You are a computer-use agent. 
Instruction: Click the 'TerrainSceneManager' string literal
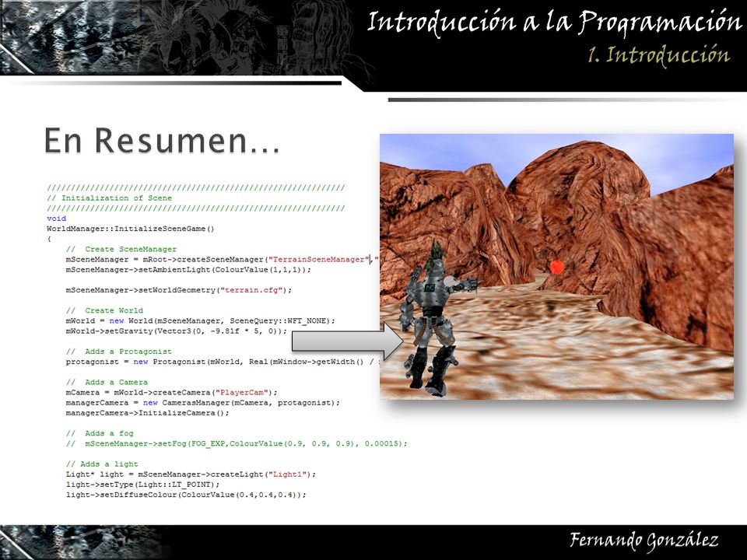pos(319,260)
